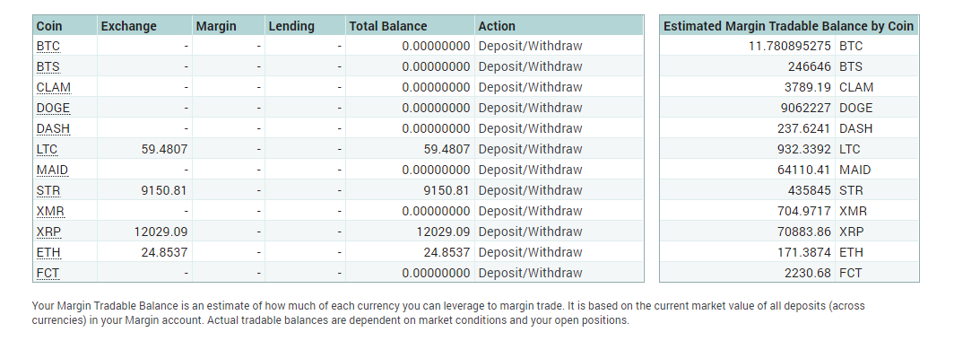The image size is (980, 341).
Task: Select the MAID coin link
Action: (x=52, y=170)
